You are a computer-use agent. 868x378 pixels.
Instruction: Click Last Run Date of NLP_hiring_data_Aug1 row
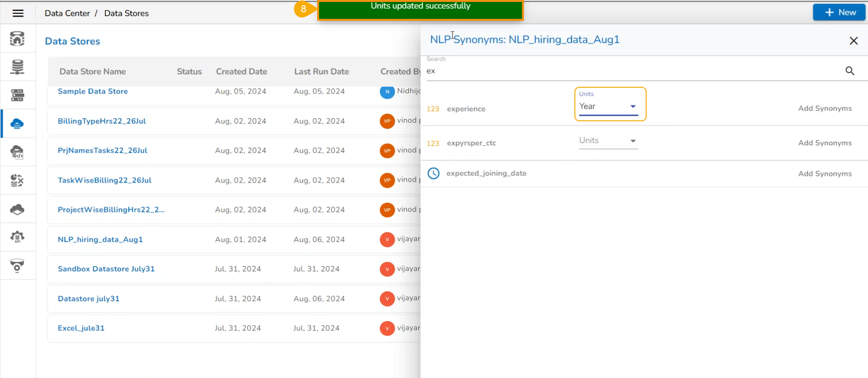pyautogui.click(x=319, y=240)
